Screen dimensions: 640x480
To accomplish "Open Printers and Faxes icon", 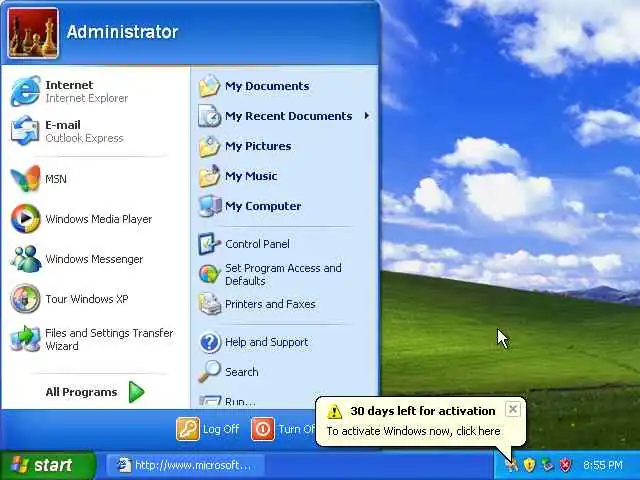I will 210,304.
